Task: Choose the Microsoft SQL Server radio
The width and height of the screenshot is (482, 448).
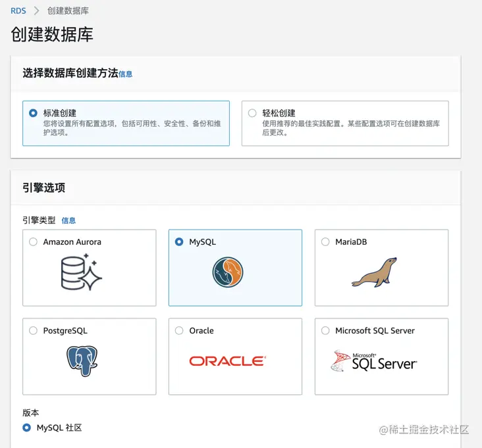Action: point(325,330)
